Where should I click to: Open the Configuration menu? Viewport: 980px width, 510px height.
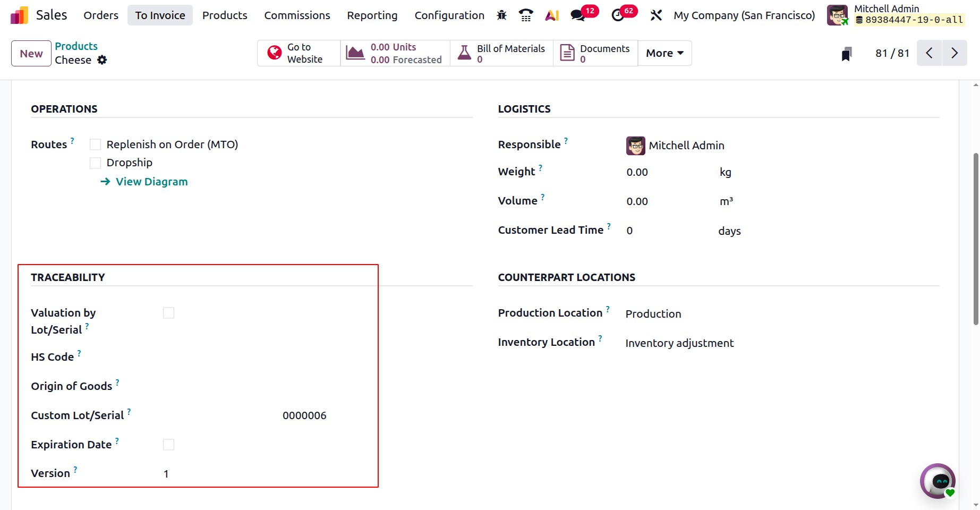point(449,15)
